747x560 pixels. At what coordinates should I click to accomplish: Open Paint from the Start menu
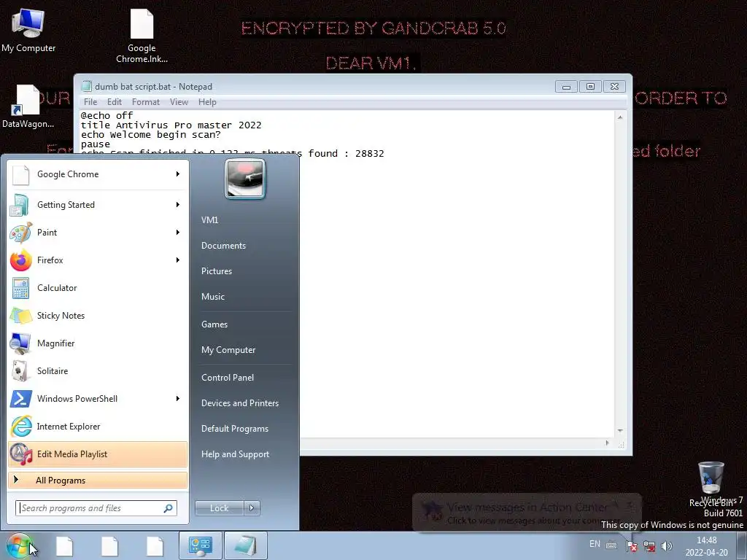pos(97,233)
